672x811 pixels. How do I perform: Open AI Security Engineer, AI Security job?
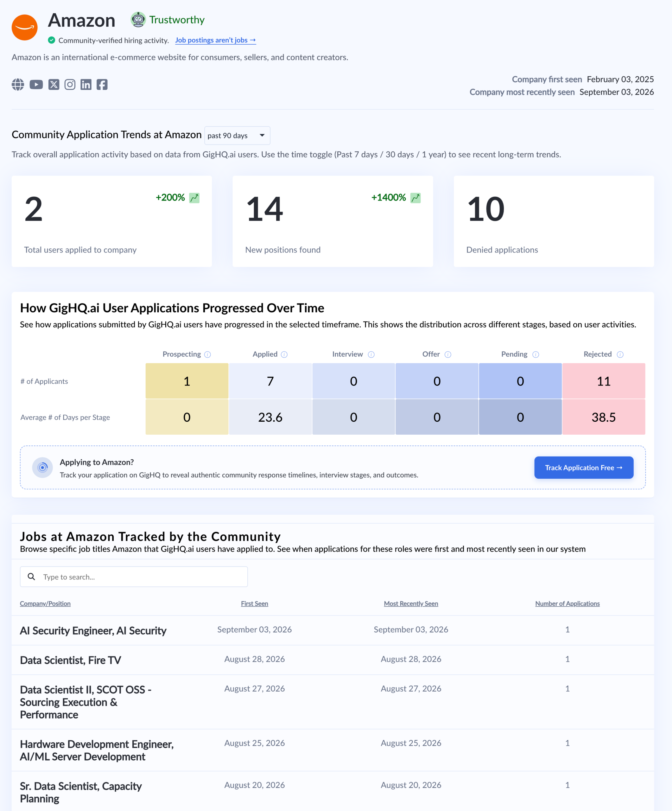click(93, 630)
